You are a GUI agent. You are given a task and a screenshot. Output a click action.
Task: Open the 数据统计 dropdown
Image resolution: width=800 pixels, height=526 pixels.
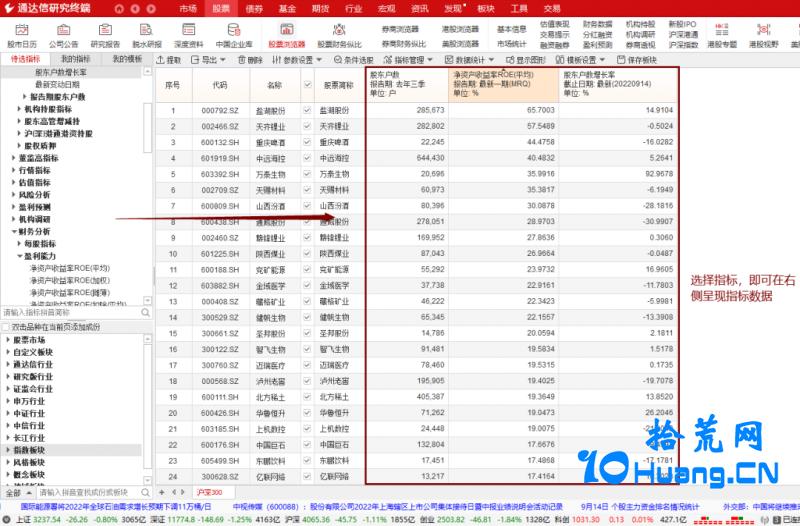pos(469,60)
